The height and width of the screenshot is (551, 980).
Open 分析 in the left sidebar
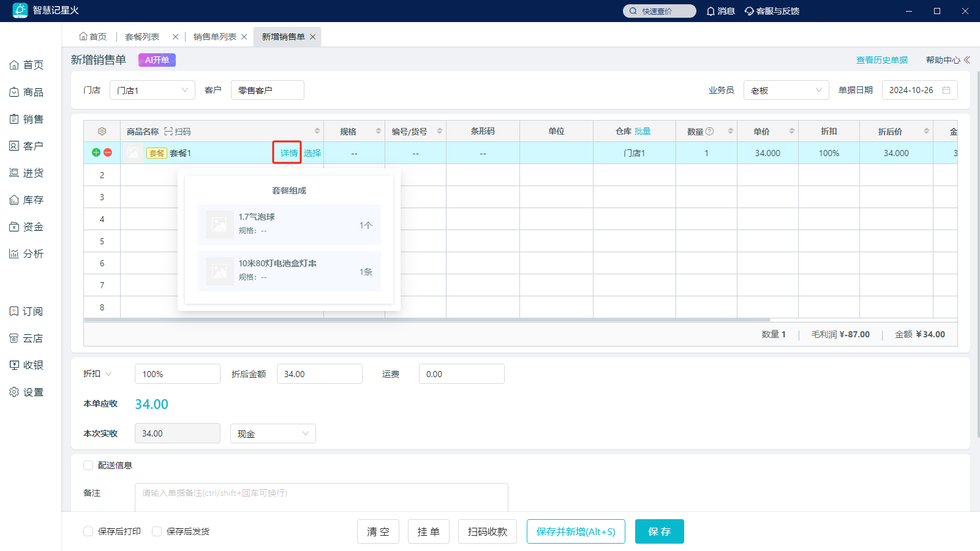(x=26, y=253)
